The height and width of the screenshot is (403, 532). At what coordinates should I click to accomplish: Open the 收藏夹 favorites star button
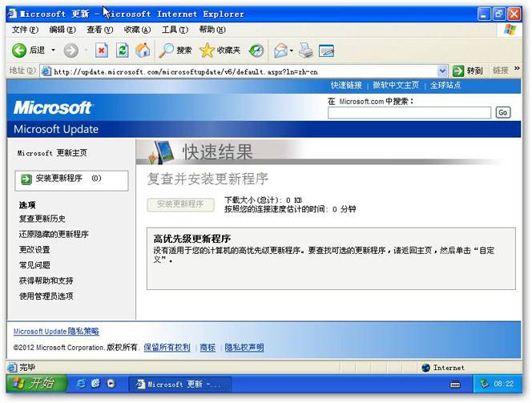pyautogui.click(x=220, y=50)
